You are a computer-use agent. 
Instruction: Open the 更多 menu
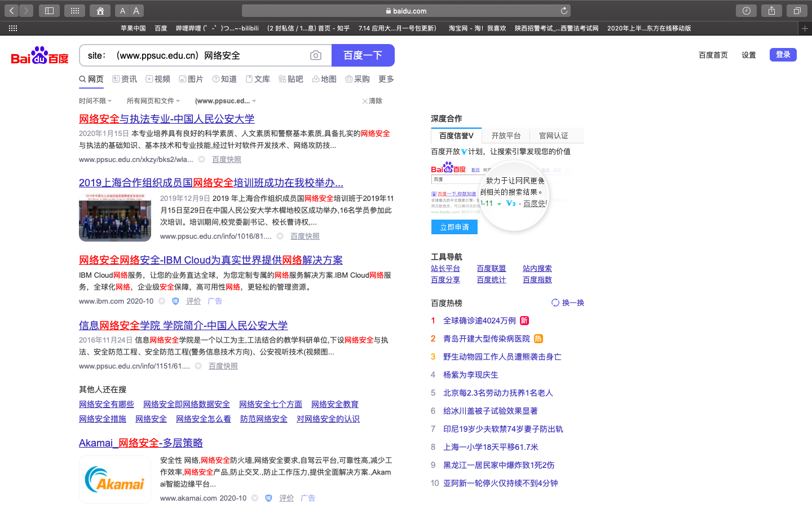coord(386,79)
